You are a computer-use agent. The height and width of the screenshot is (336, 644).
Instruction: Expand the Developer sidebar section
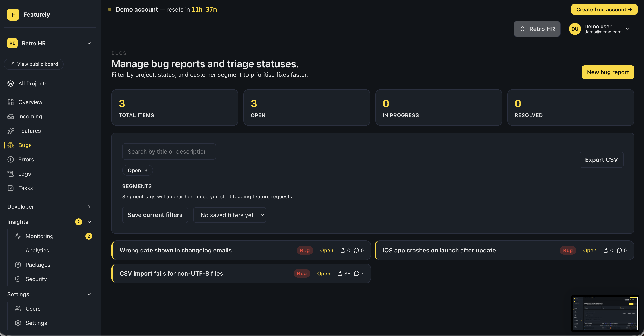89,207
